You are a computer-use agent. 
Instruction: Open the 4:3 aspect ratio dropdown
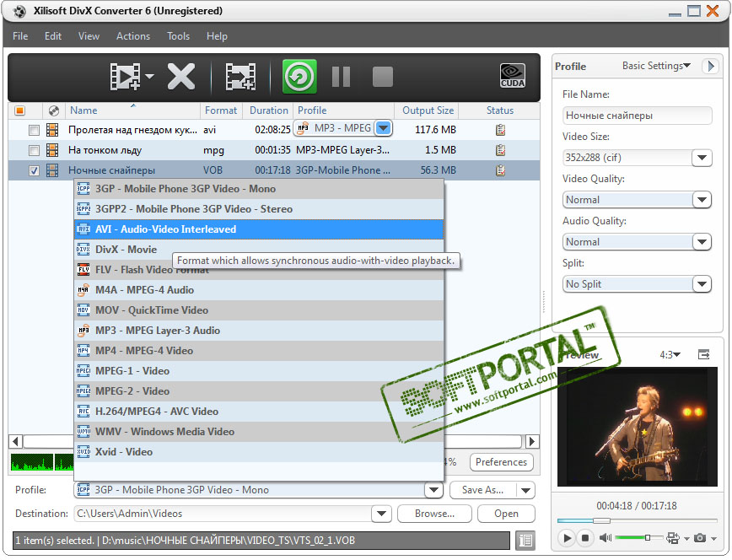(x=670, y=355)
